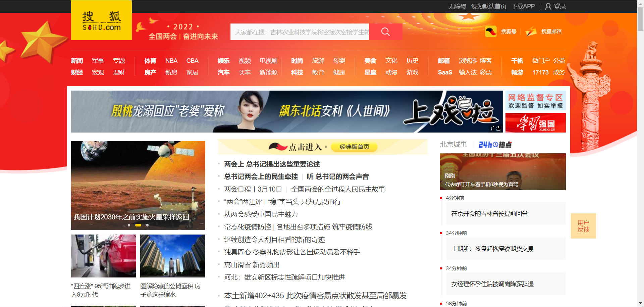Click the user icon next to 登录
This screenshot has height=307, width=644.
pyautogui.click(x=548, y=6)
